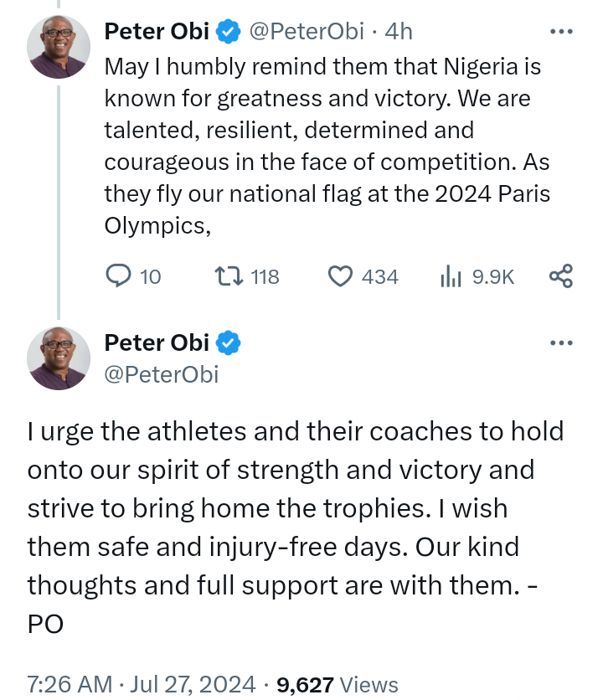Open the 4h timestamp link
The width and height of the screenshot is (603, 700).
click(x=399, y=32)
